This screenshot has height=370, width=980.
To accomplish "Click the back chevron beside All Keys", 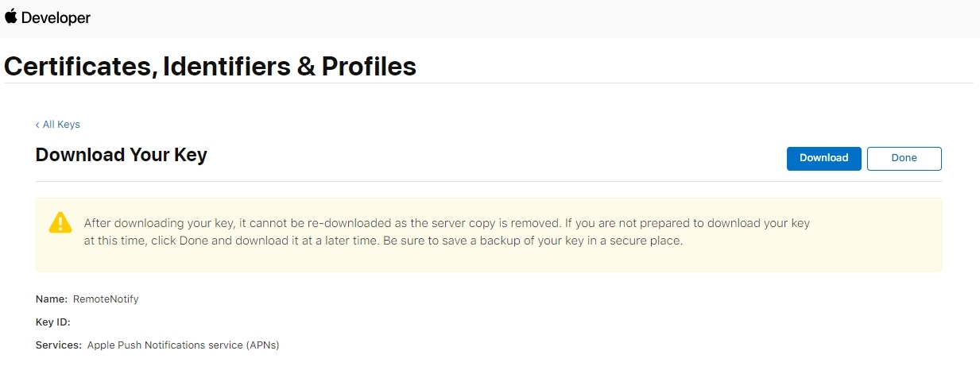I will (x=37, y=125).
